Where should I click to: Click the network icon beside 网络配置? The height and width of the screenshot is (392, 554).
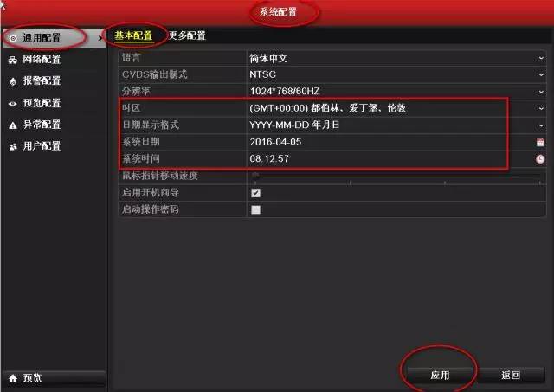point(13,60)
